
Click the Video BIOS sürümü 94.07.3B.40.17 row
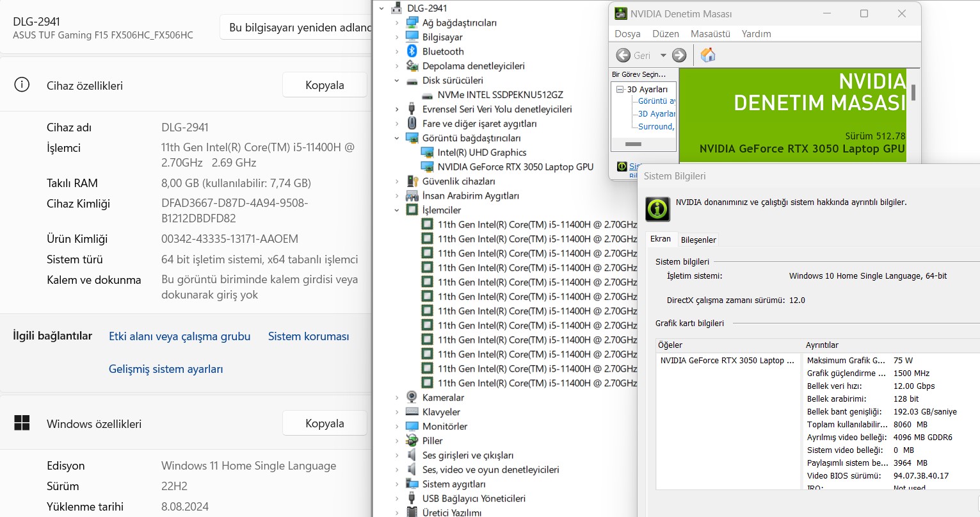click(x=892, y=476)
